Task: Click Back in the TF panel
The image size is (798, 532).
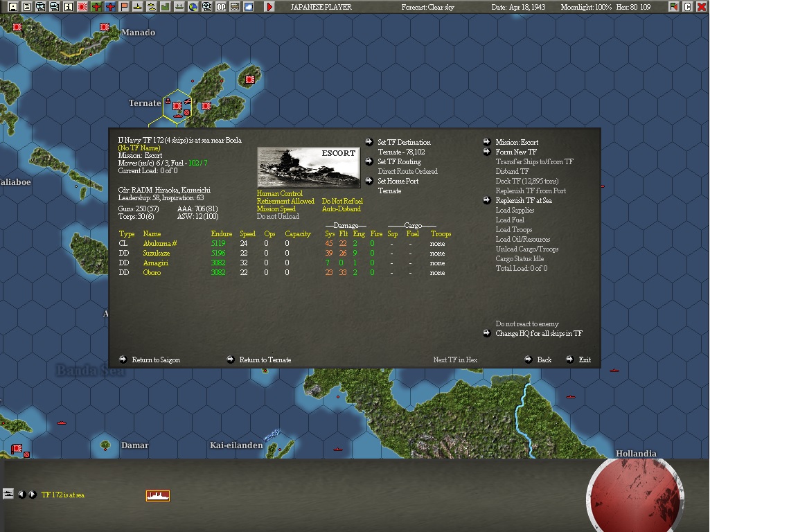Action: (x=544, y=360)
